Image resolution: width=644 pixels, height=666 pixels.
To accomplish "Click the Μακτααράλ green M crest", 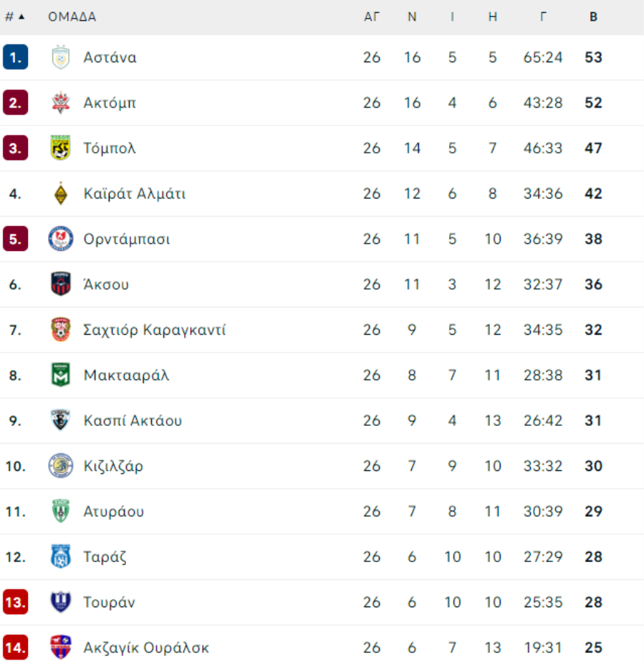I will 61,375.
